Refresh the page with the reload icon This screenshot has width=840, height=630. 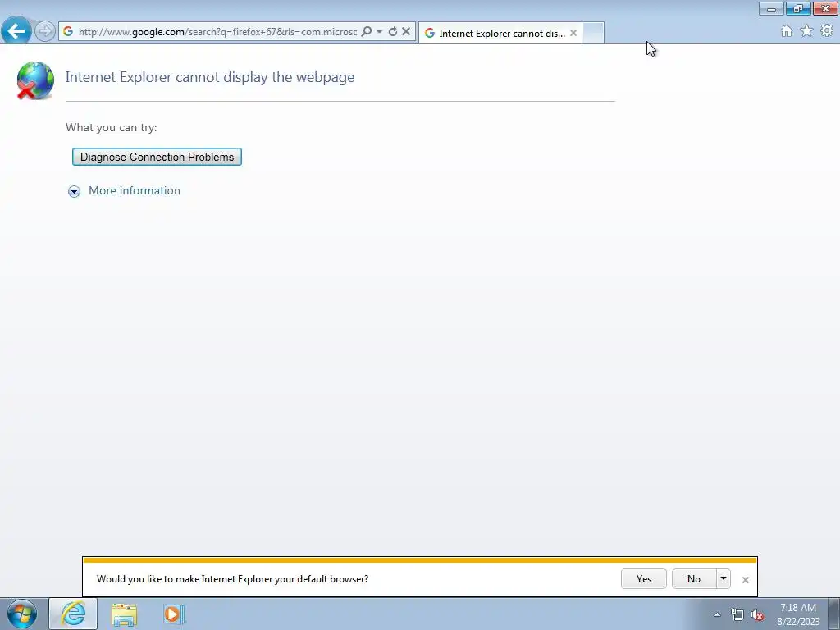[x=393, y=32]
